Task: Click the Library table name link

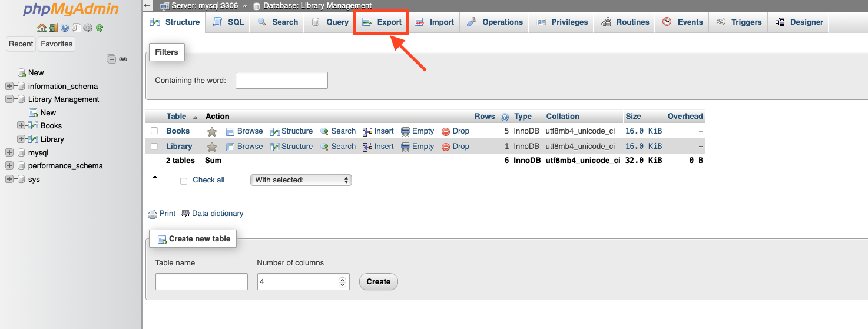Action: [179, 147]
